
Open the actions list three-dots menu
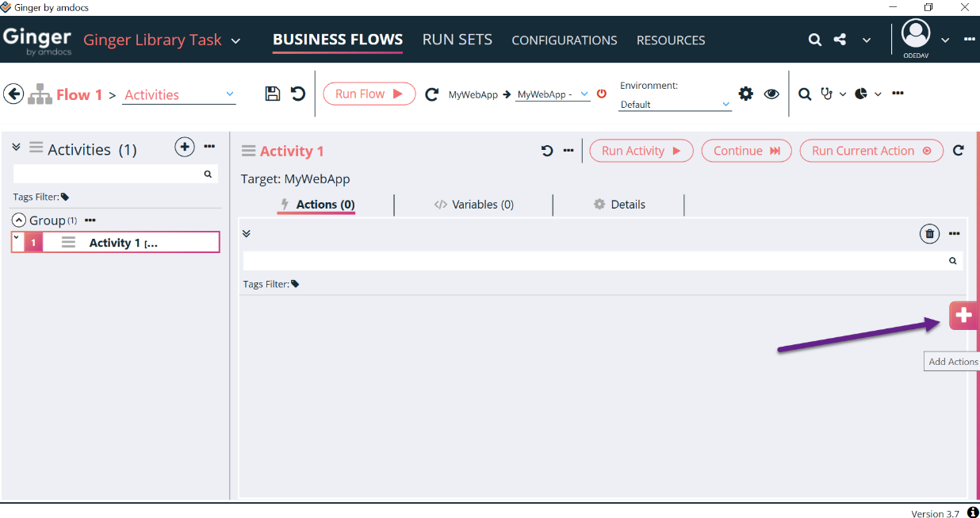point(955,233)
